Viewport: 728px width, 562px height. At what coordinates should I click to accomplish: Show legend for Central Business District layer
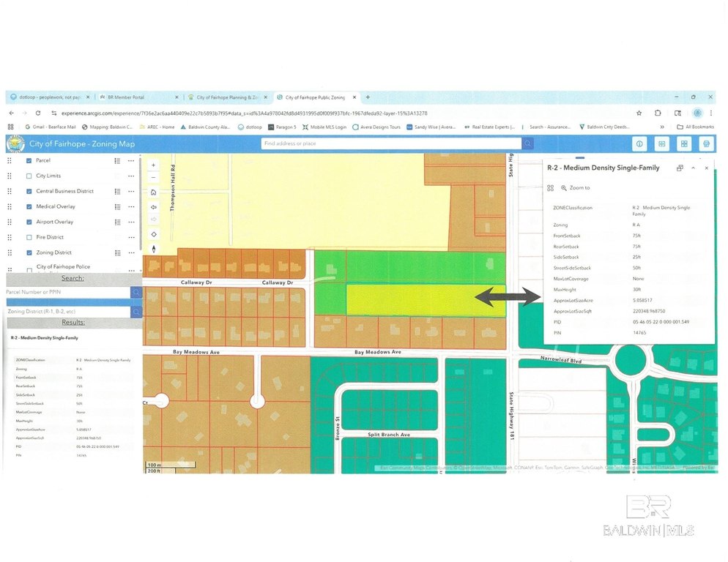117,191
